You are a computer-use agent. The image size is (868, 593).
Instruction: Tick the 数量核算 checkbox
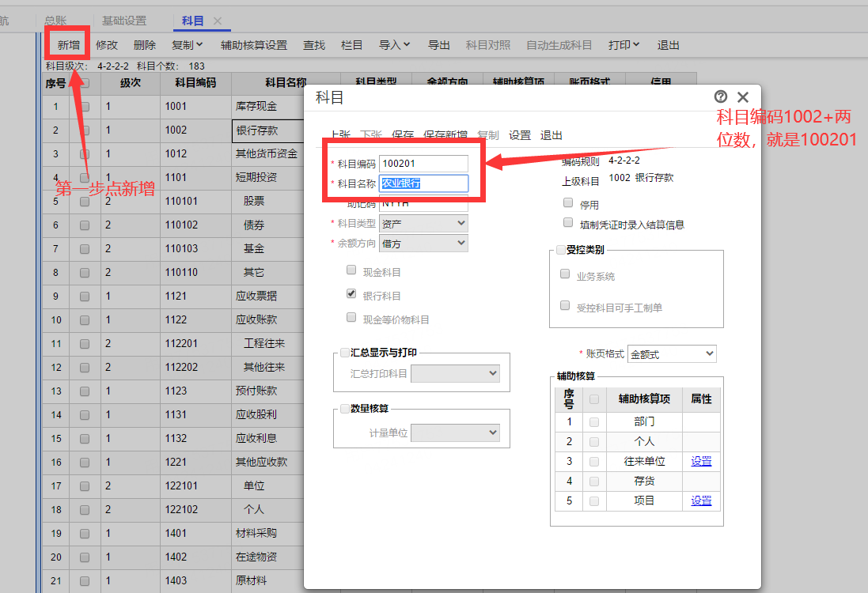pyautogui.click(x=344, y=409)
